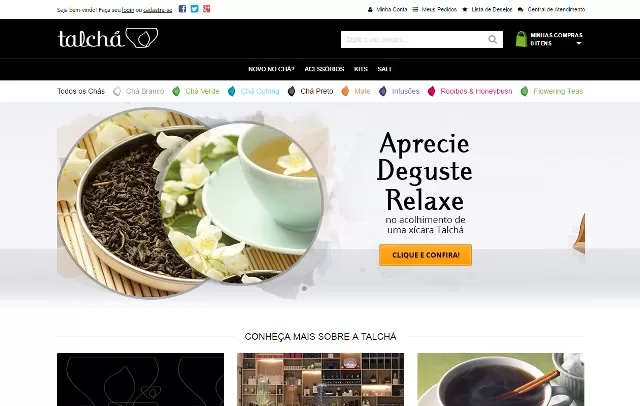
Task: Click the Aprecie Deguste Relaxe headline
Action: 424,171
